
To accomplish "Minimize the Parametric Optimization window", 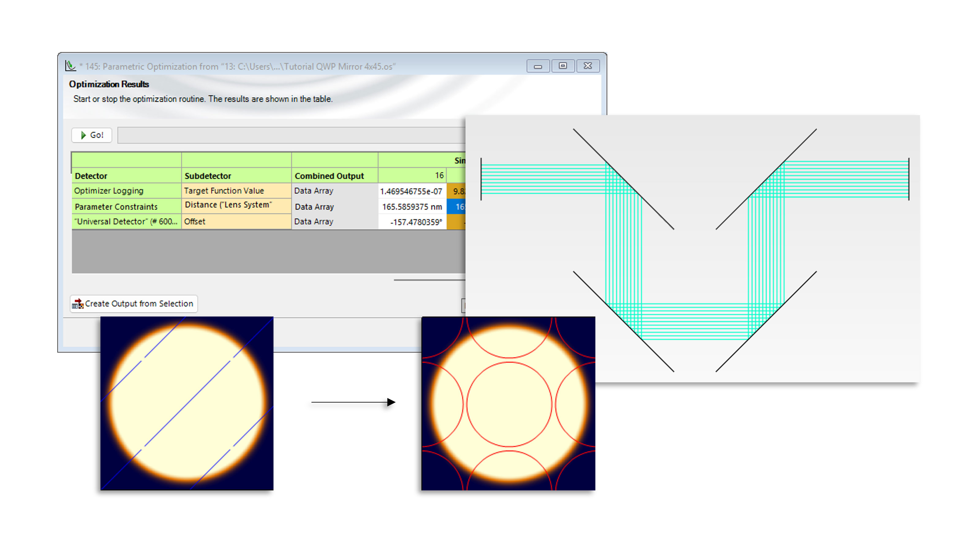I will pyautogui.click(x=537, y=66).
